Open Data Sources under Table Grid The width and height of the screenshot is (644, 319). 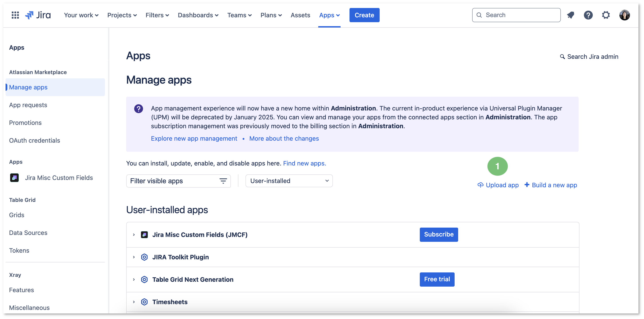pos(28,233)
